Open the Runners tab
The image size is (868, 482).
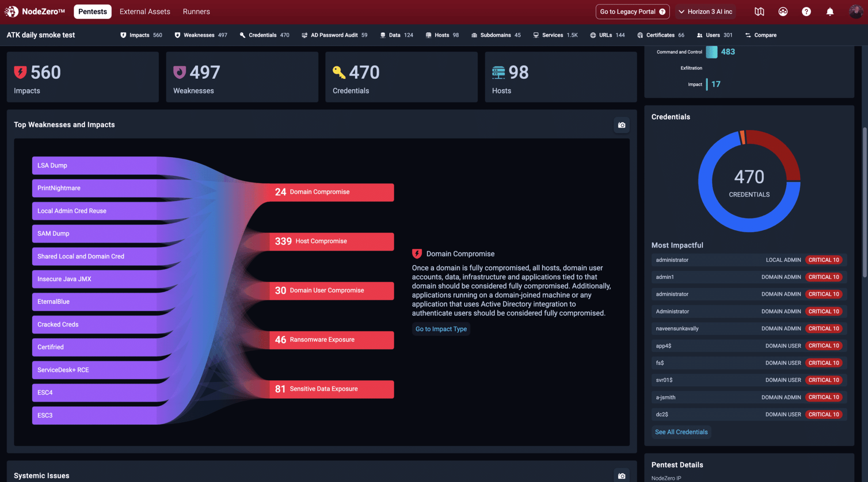click(x=196, y=12)
